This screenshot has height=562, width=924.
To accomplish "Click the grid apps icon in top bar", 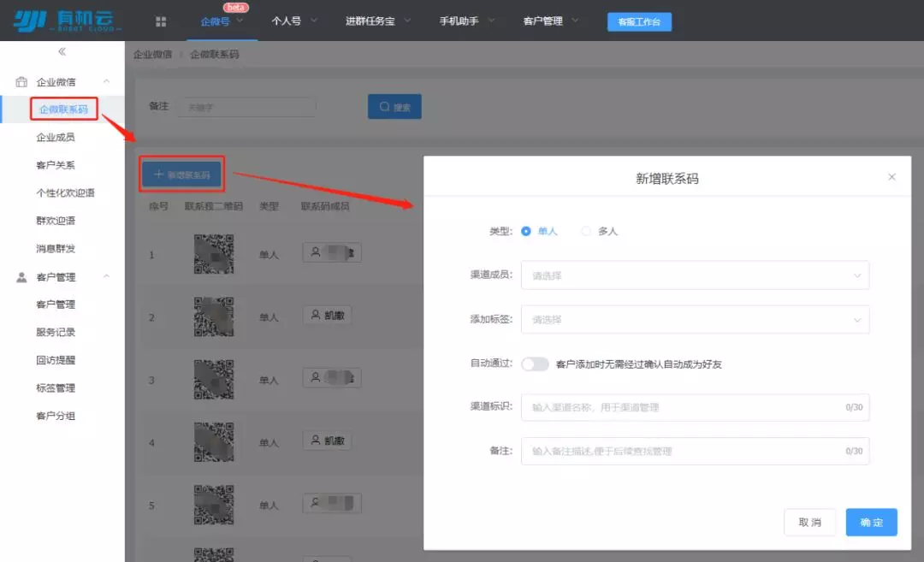I will click(161, 21).
